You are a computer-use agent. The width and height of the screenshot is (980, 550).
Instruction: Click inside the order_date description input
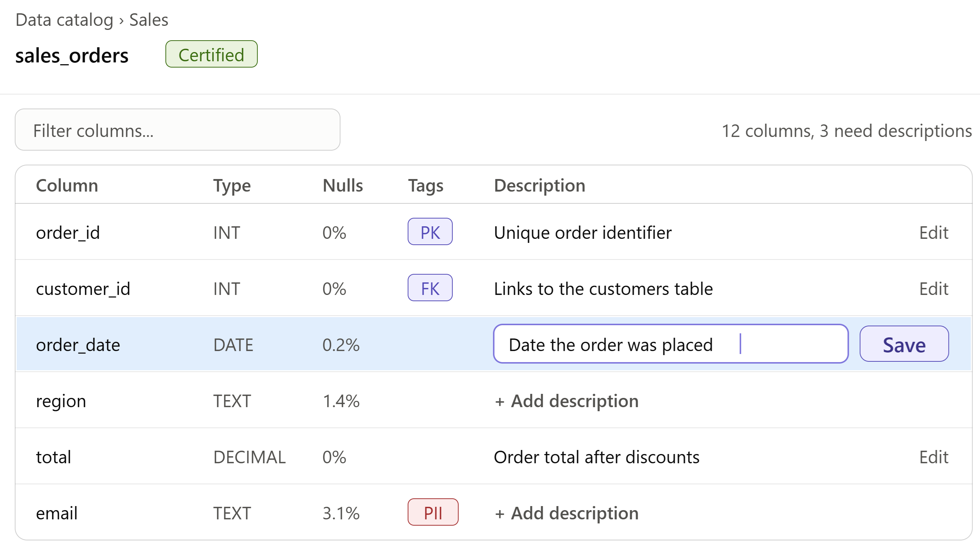tap(671, 344)
